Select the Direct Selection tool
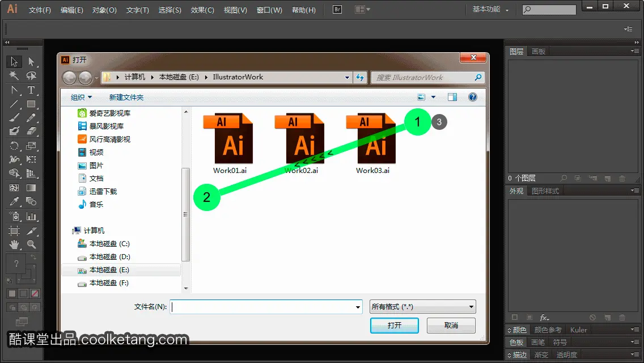 (31, 62)
